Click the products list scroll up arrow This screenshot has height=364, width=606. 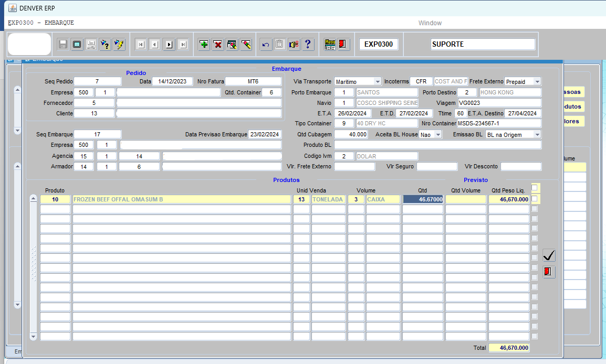[33, 199]
